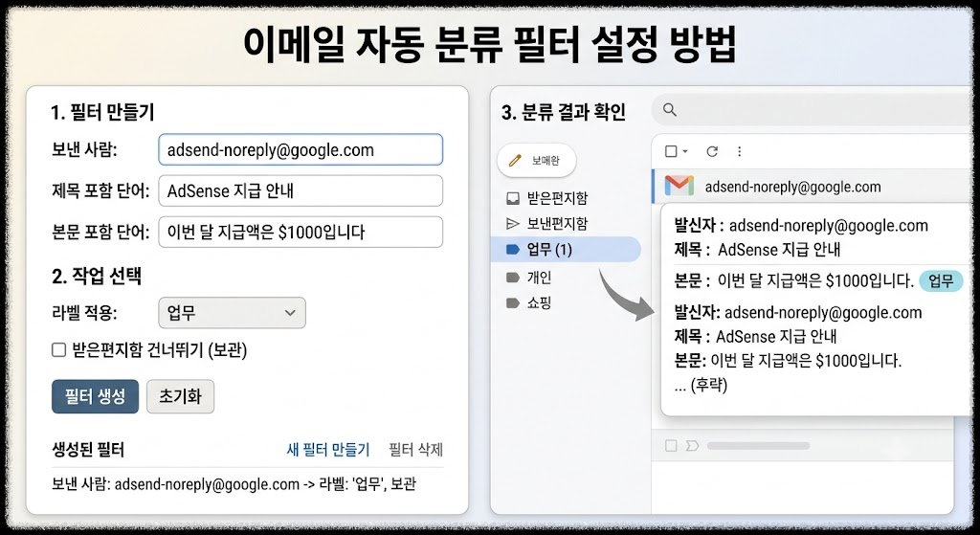Viewport: 980px width, 535px height.
Task: Click the 1. 필터 만들기 heading
Action: (102, 113)
